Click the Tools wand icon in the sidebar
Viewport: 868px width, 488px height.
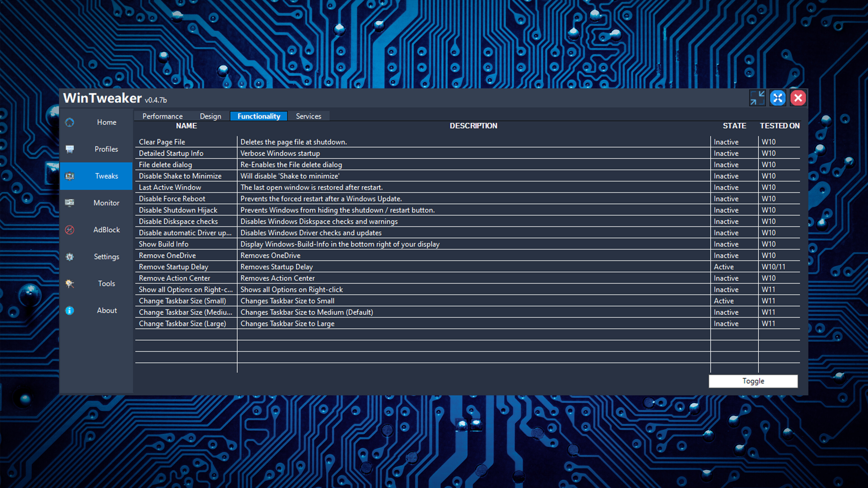[x=69, y=284]
